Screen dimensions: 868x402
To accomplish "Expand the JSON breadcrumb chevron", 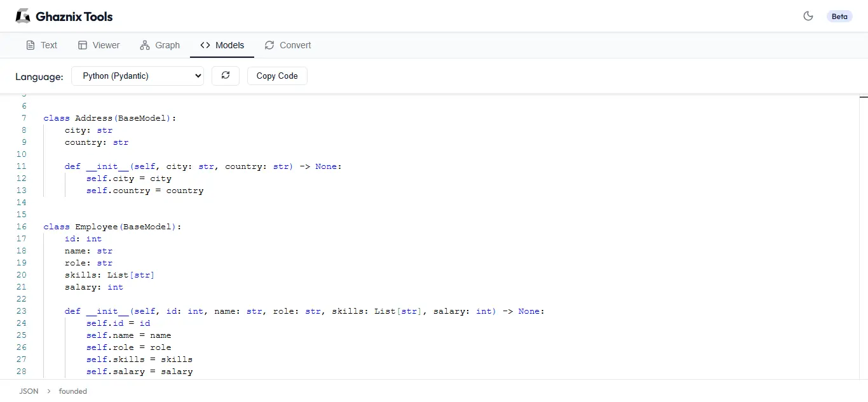I will (48, 391).
